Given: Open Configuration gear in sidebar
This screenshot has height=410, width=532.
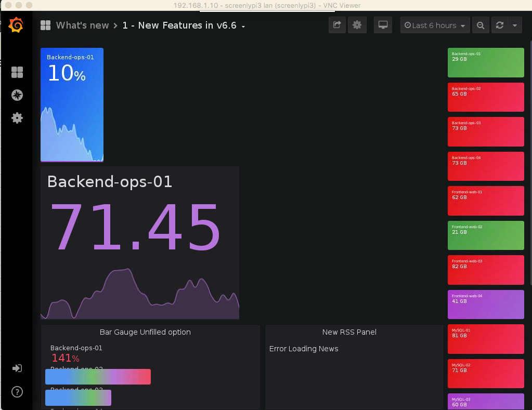Looking at the screenshot, I should pos(17,118).
